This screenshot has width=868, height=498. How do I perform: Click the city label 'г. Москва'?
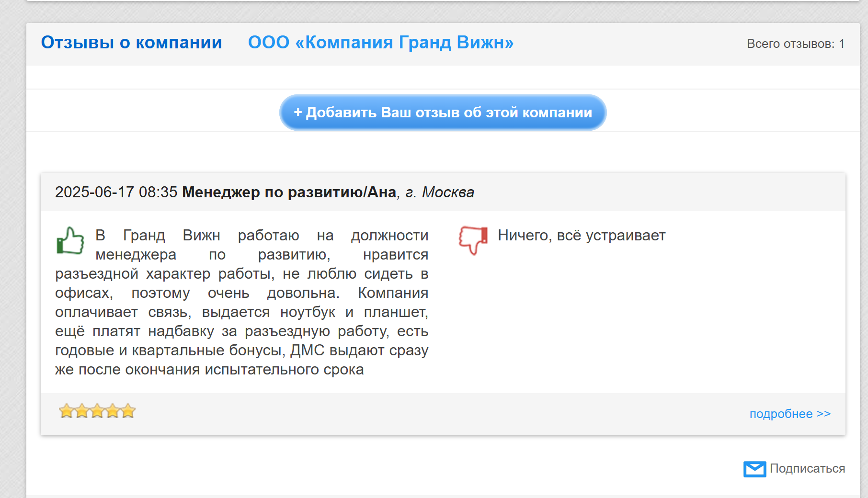pos(440,192)
